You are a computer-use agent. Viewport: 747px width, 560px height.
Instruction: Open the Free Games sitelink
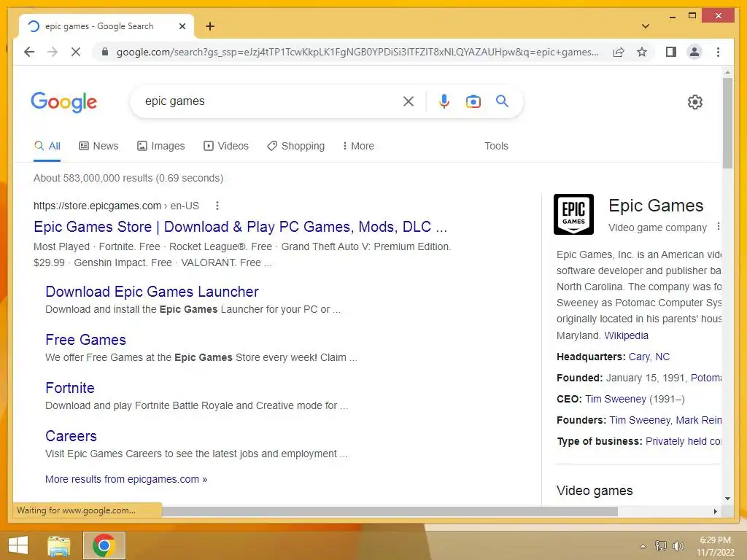click(86, 340)
